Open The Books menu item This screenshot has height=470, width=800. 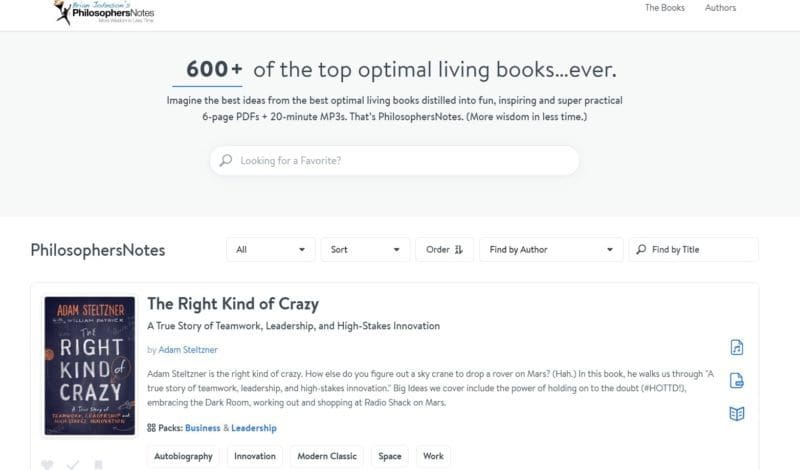pyautogui.click(x=664, y=8)
